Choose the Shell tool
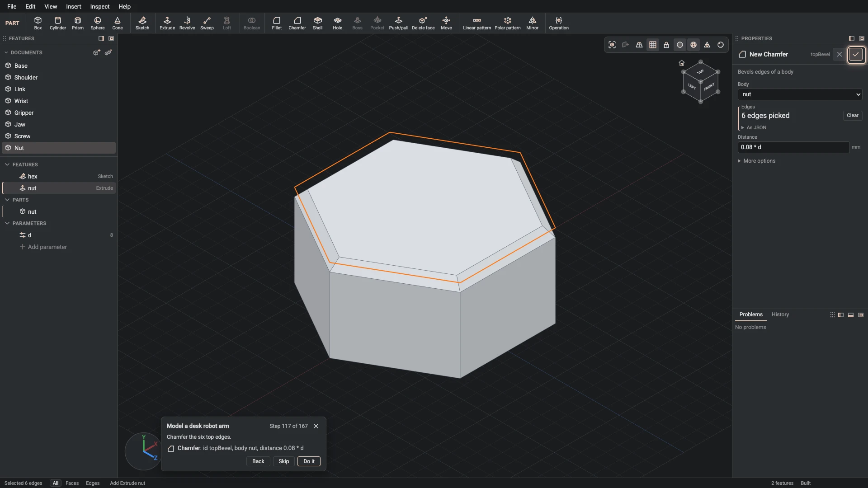 click(318, 23)
